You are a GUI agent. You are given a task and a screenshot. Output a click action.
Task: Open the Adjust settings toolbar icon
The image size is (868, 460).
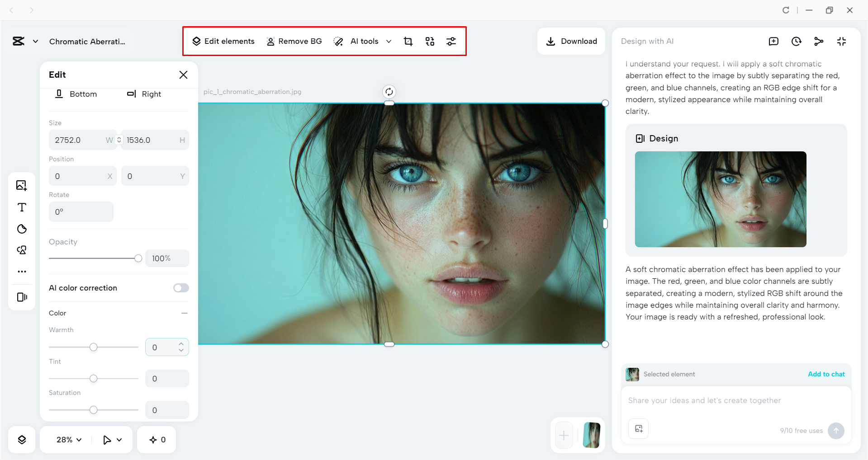point(451,41)
